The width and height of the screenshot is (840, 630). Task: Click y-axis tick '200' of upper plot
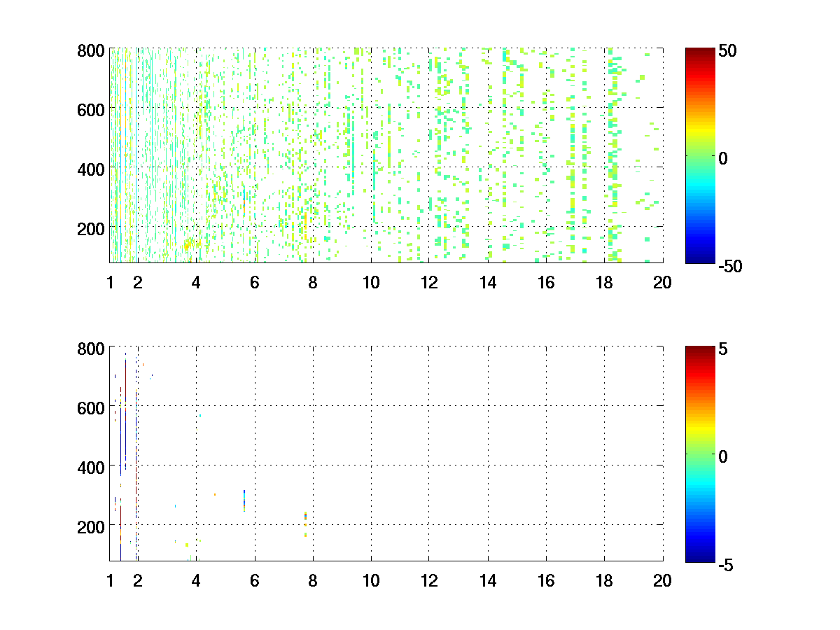pyautogui.click(x=92, y=228)
